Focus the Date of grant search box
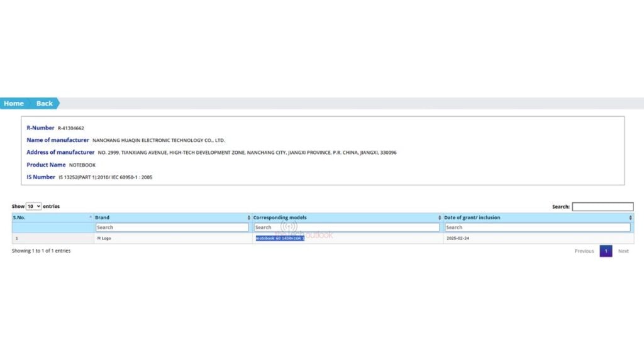This screenshot has width=644, height=362. pos(537,228)
